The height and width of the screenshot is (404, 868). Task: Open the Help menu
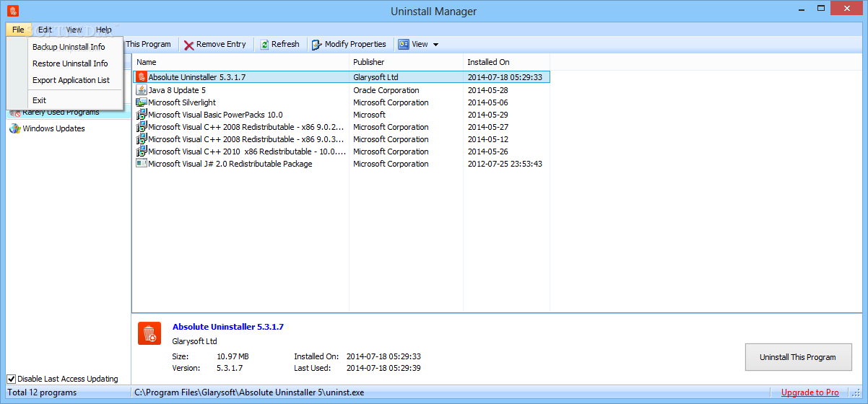click(104, 30)
